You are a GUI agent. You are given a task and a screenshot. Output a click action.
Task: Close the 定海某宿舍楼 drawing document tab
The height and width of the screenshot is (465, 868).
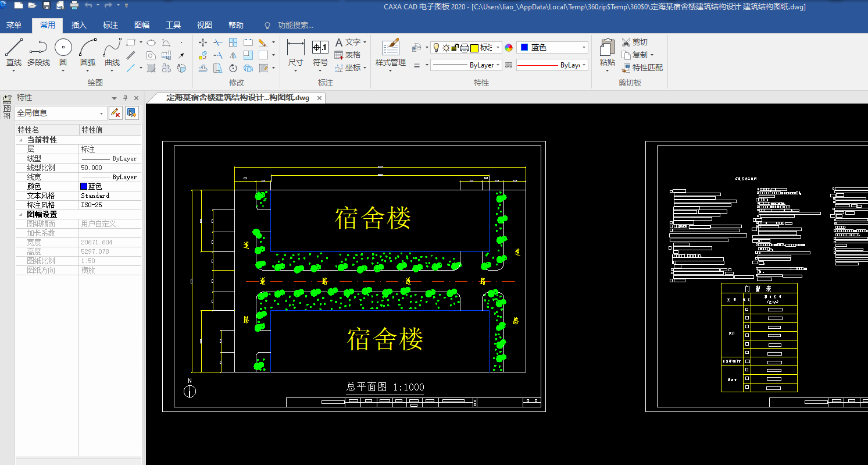(319, 98)
